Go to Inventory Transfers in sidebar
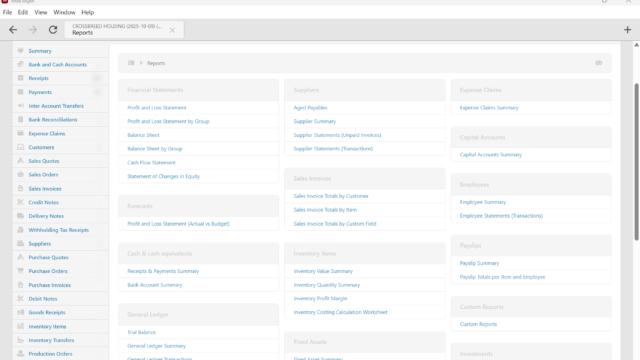The image size is (640, 360). [51, 340]
